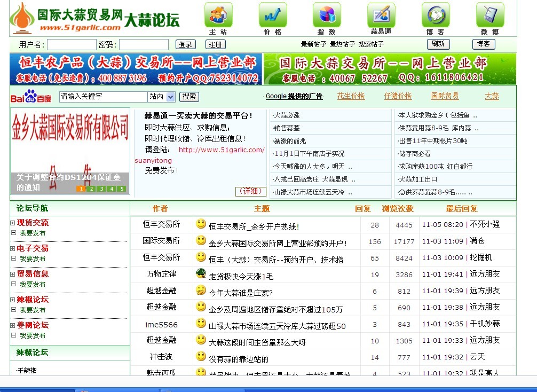This screenshot has height=392, width=537.
Task: Click the 请输入关键字 search box
Action: tap(103, 97)
